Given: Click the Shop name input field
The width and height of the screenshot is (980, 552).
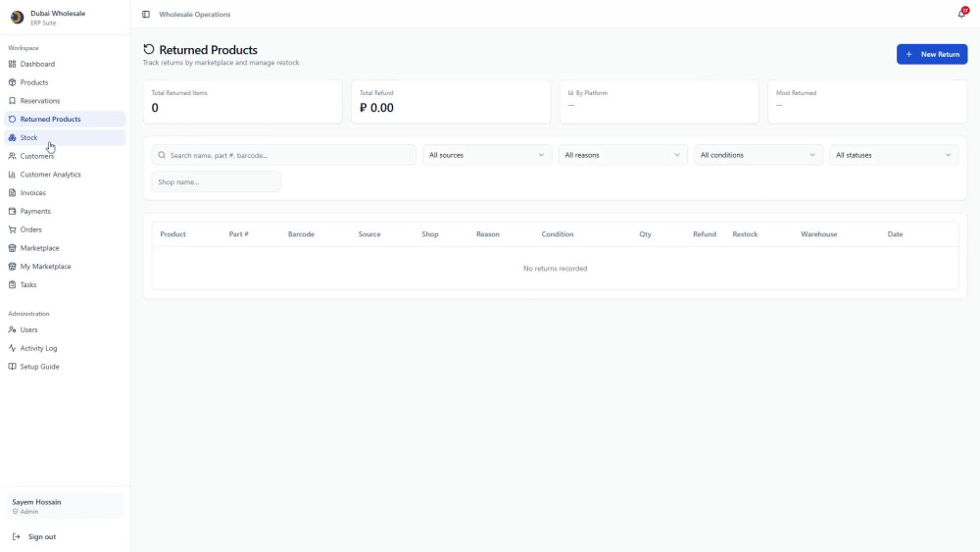Looking at the screenshot, I should (x=217, y=182).
